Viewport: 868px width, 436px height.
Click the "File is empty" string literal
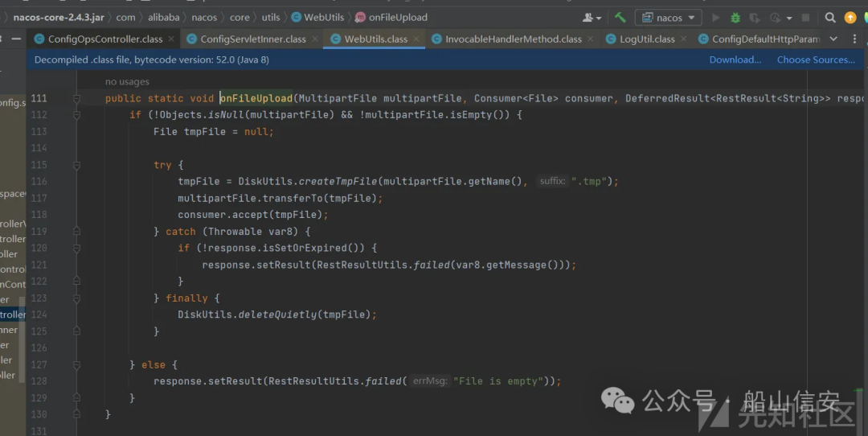coord(498,381)
